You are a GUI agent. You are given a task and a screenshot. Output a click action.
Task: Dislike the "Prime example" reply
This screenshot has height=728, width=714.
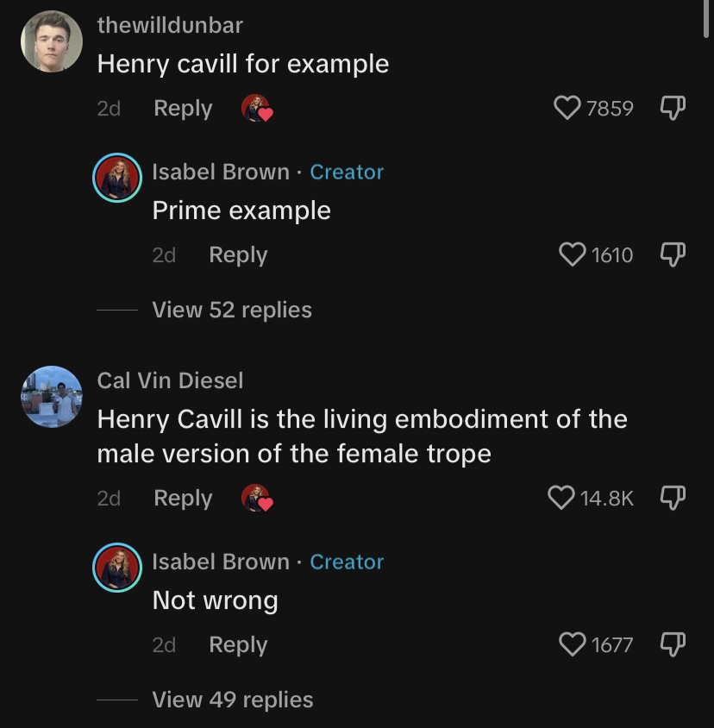pyautogui.click(x=673, y=254)
